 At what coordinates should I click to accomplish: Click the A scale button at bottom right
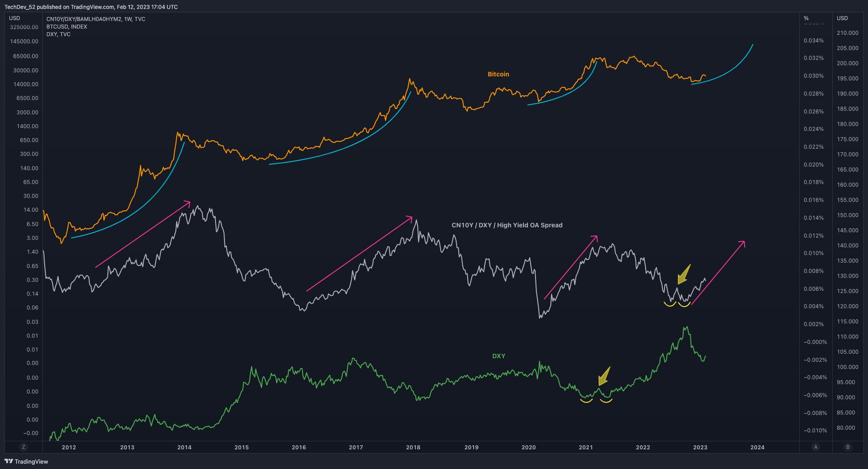816,447
